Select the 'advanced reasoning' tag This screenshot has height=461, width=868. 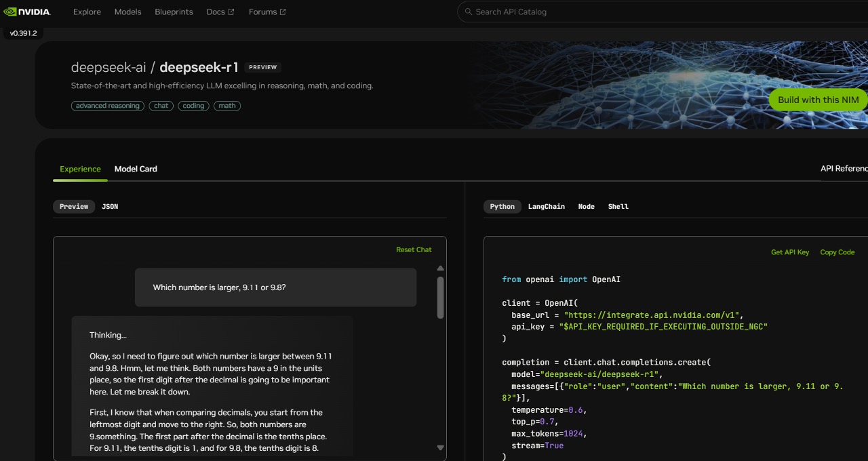click(107, 106)
